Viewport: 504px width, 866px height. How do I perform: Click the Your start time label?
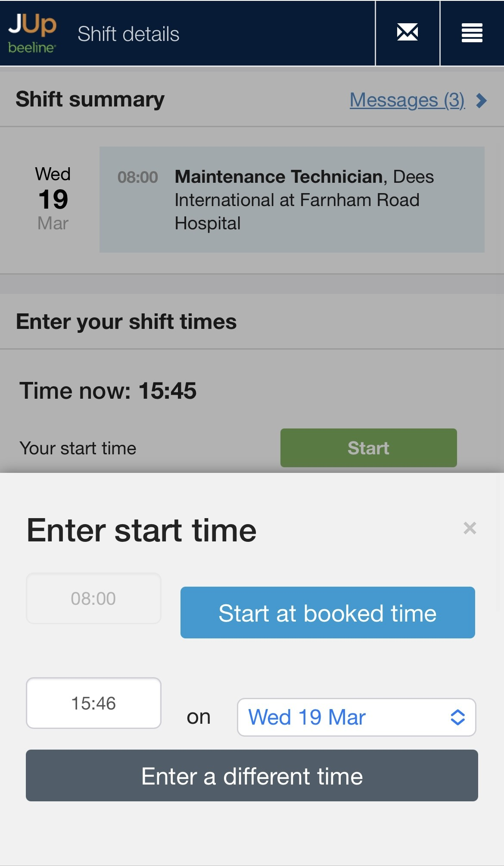pos(78,448)
